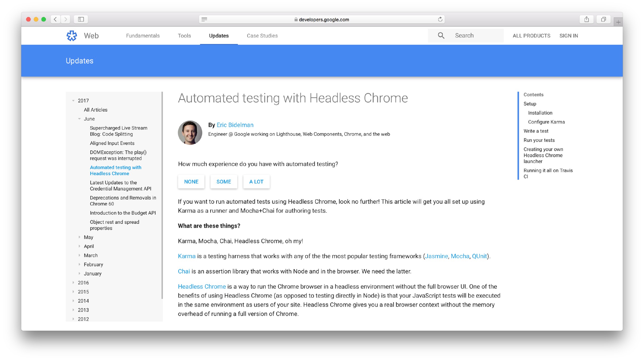Expand the 2016 year section
Viewport: 644px width, 361px height.
point(73,282)
